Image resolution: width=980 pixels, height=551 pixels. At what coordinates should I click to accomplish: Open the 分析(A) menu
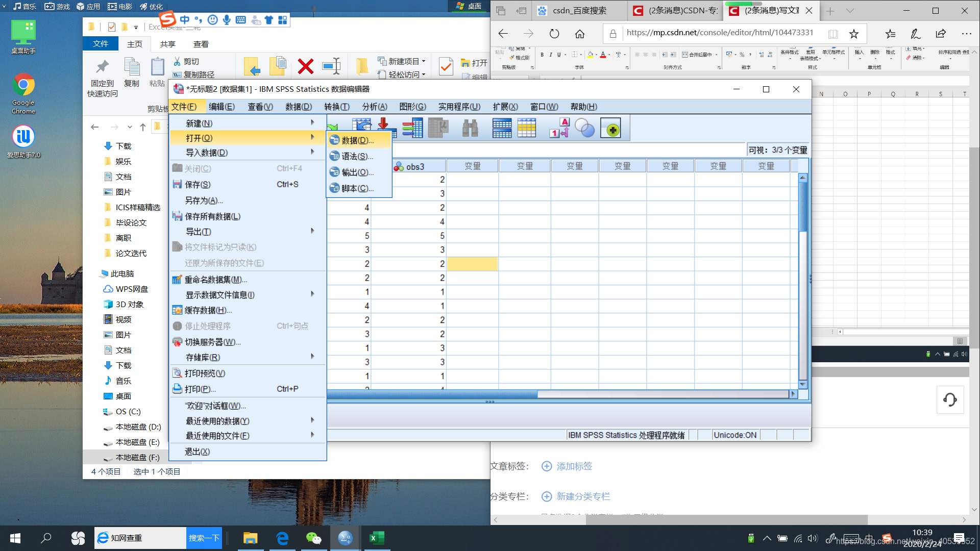(374, 107)
